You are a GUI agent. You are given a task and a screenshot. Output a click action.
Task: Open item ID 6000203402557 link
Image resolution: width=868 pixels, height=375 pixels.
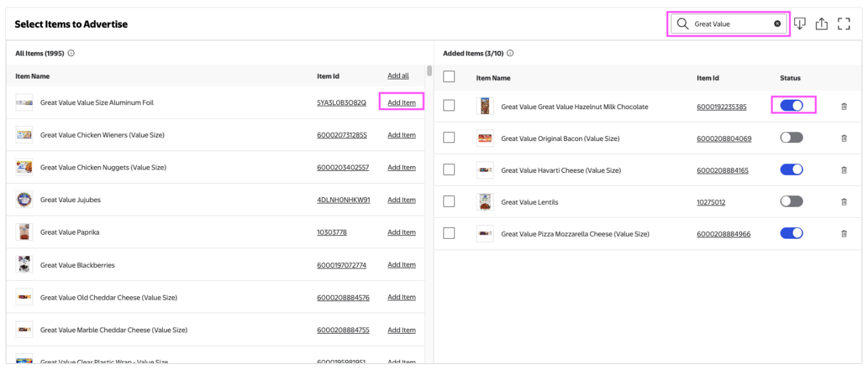click(343, 167)
